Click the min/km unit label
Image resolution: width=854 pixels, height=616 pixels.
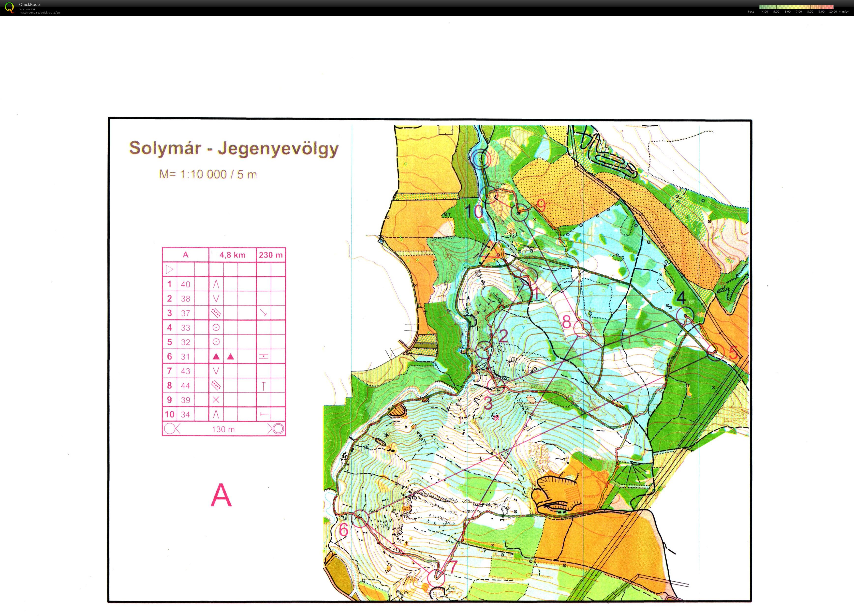coord(844,12)
